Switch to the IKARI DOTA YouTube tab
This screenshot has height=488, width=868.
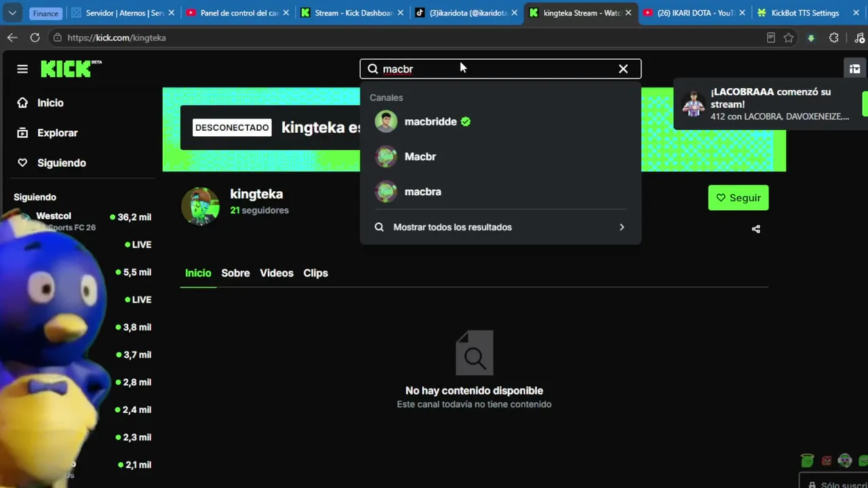point(696,13)
